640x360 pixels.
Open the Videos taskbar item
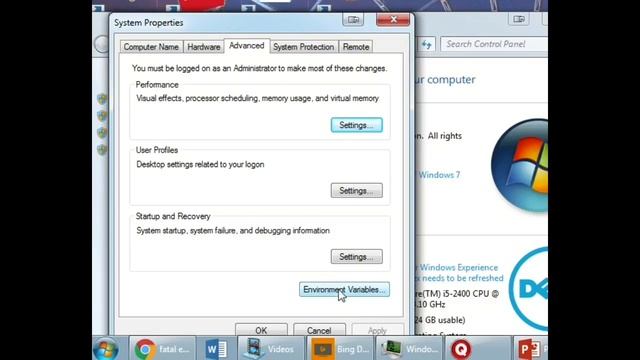coord(271,349)
